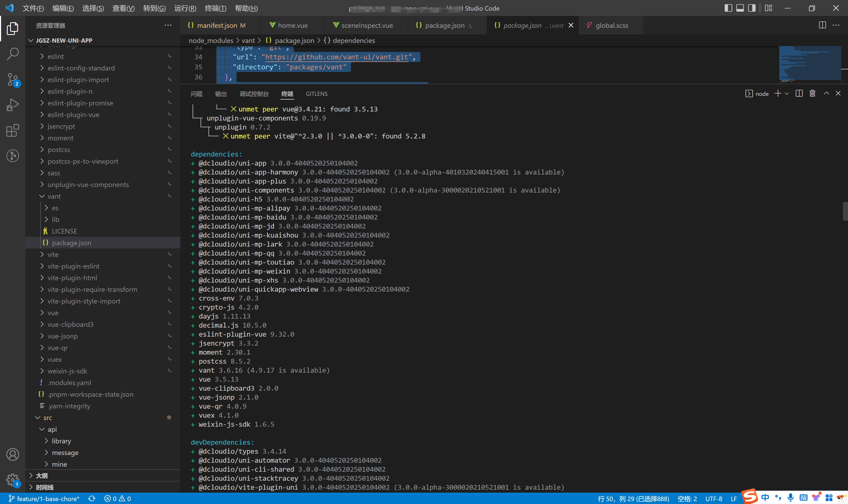848x504 pixels.
Task: Close the vant package.json tab
Action: coord(571,25)
